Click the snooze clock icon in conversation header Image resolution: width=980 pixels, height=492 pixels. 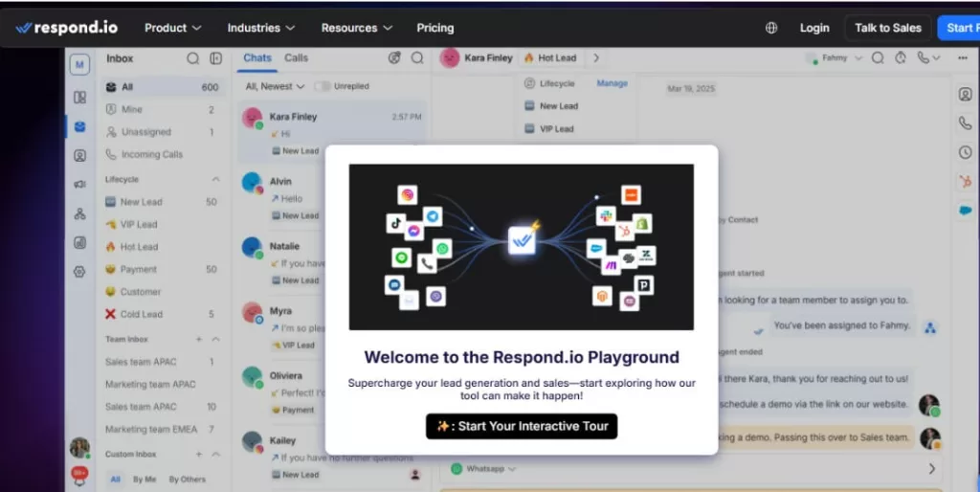901,58
